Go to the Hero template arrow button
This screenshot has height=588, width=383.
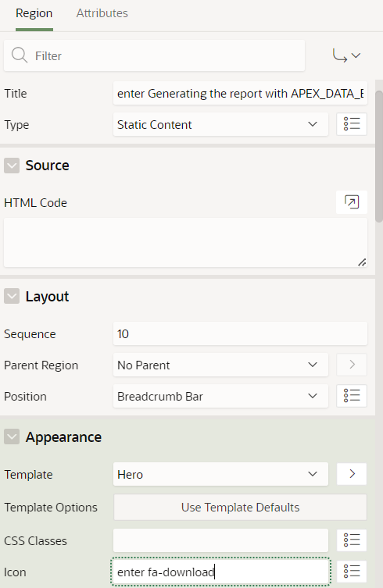352,474
